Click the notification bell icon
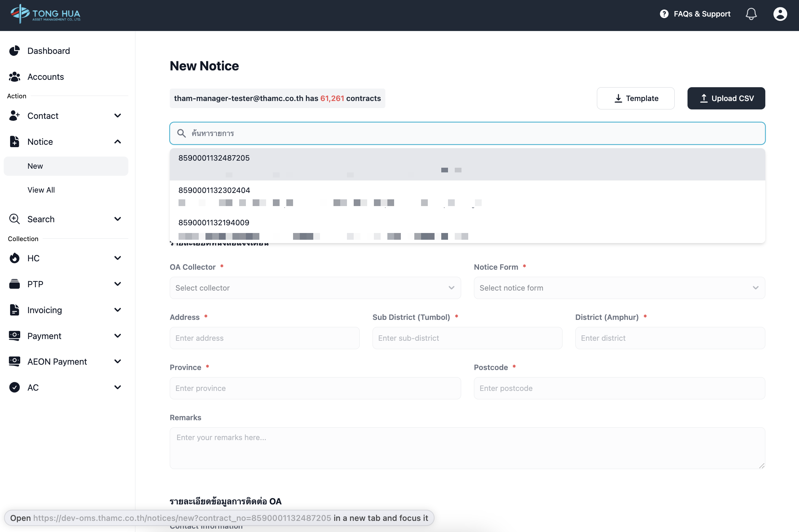The image size is (799, 532). click(x=751, y=14)
